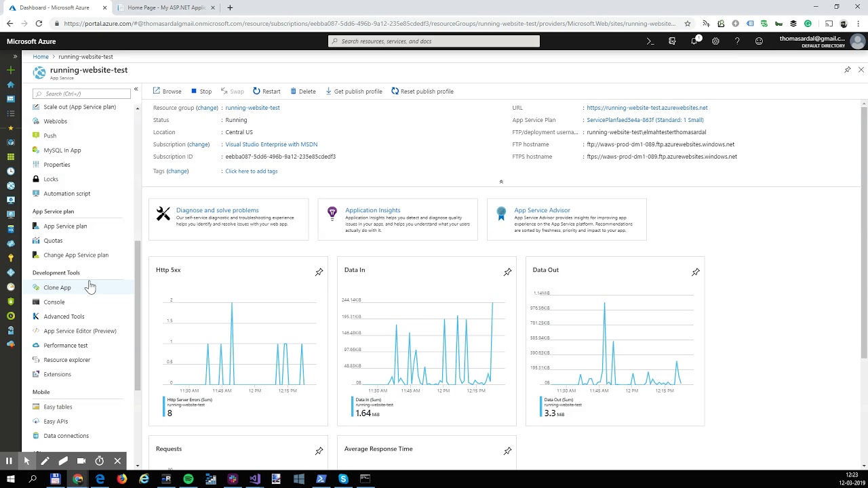Viewport: 868px width, 488px height.
Task: Open the help question mark menu
Action: pos(737,41)
